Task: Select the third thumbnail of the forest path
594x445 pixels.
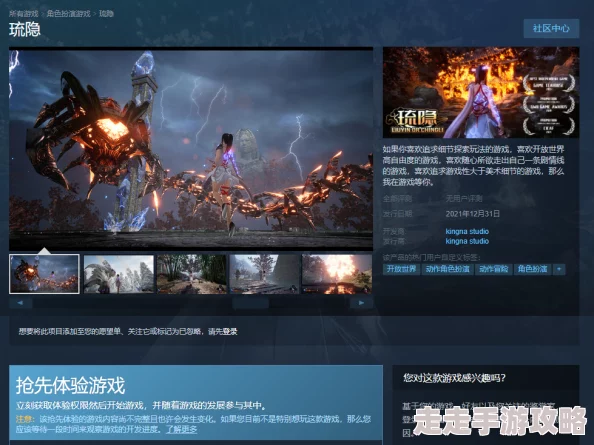Action: click(x=192, y=274)
